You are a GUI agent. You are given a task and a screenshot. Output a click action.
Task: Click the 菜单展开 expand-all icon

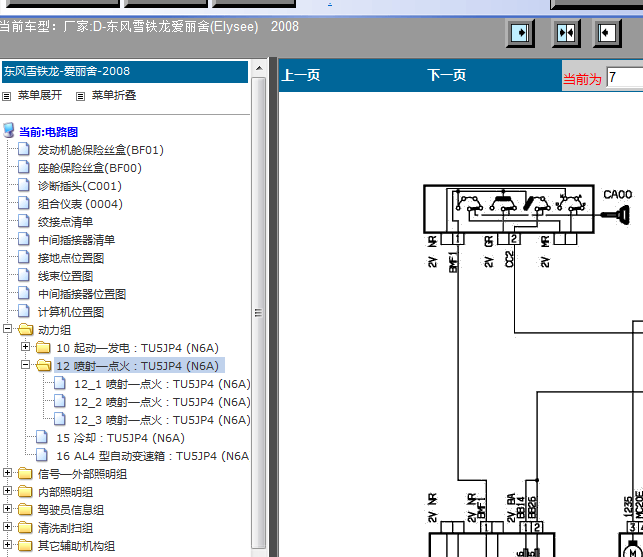point(7,96)
